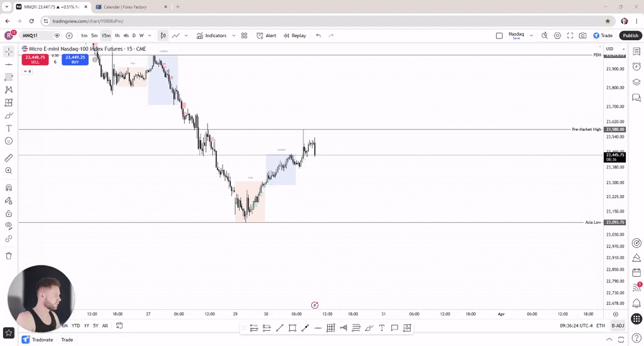Select the text tool in left sidebar
Screen dimensions: 644x346
(x=9, y=128)
